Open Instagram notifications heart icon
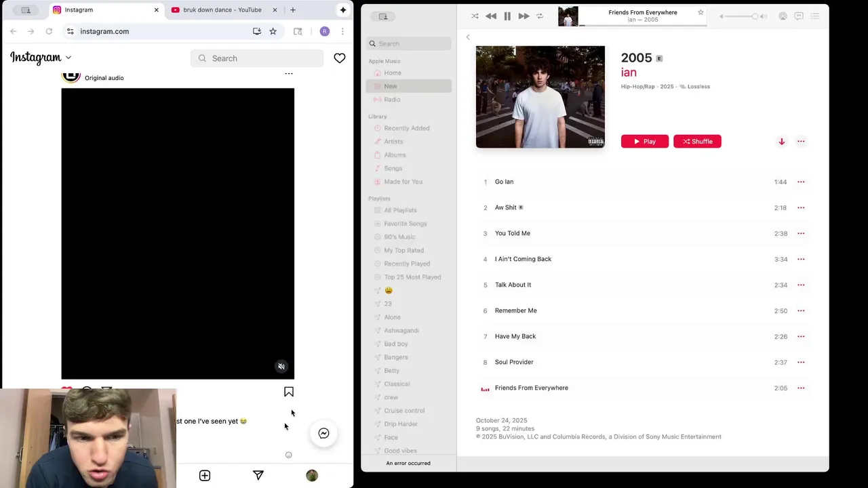This screenshot has height=488, width=868. [x=340, y=58]
